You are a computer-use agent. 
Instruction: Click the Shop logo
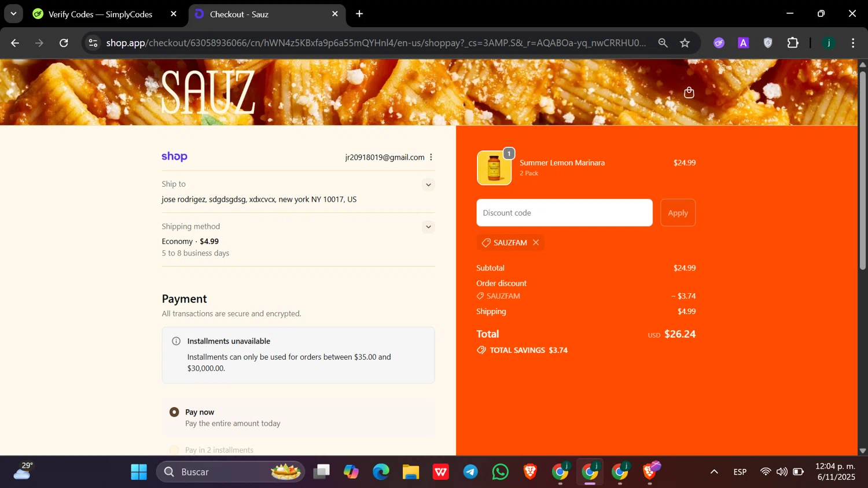coord(174,157)
